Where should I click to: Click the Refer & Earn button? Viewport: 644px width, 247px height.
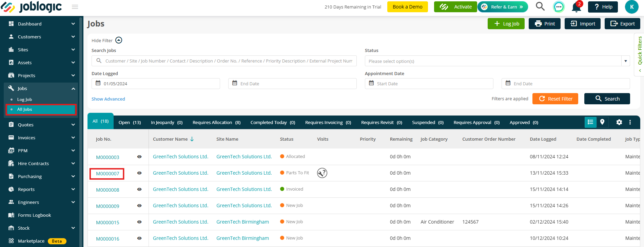tap(503, 7)
